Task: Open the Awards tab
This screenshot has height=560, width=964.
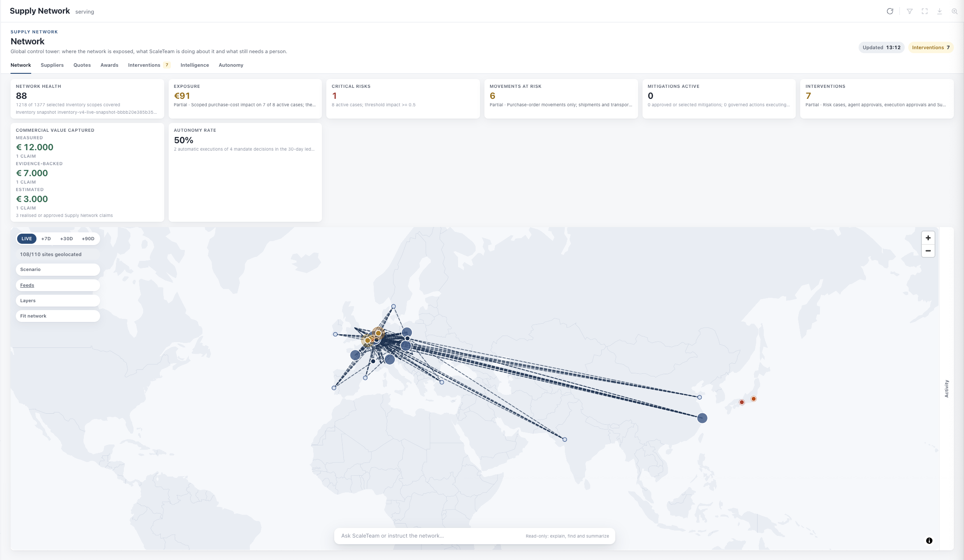Action: (x=109, y=65)
